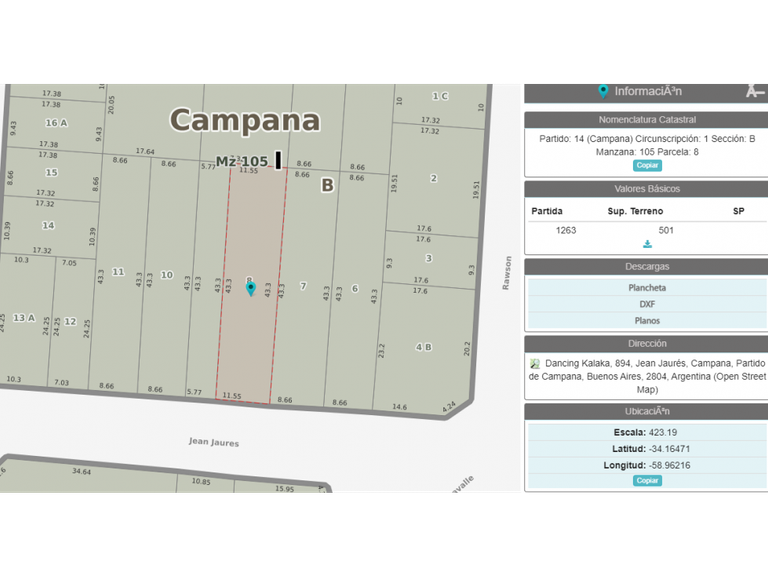Select parcel 11 on the map
This screenshot has height=576, width=768.
[118, 272]
